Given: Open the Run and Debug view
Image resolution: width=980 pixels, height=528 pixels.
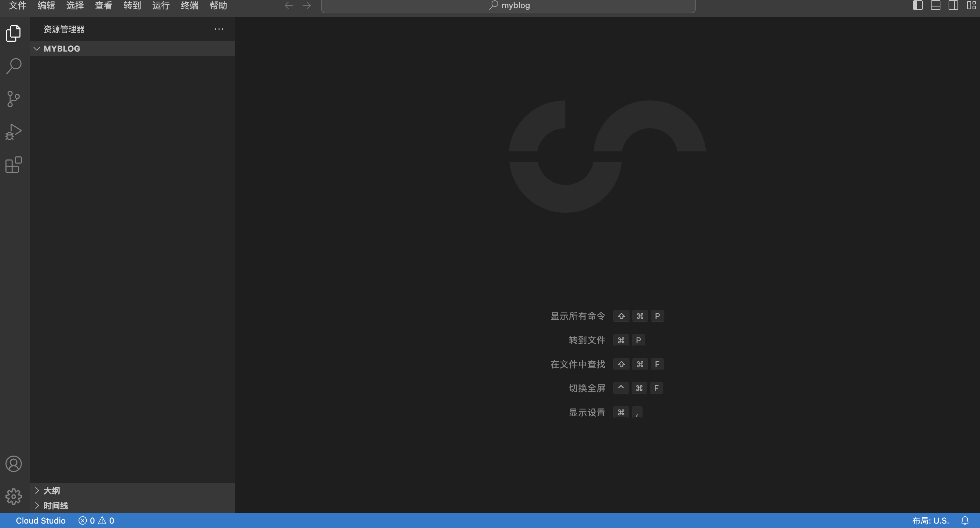Looking at the screenshot, I should click(x=14, y=132).
